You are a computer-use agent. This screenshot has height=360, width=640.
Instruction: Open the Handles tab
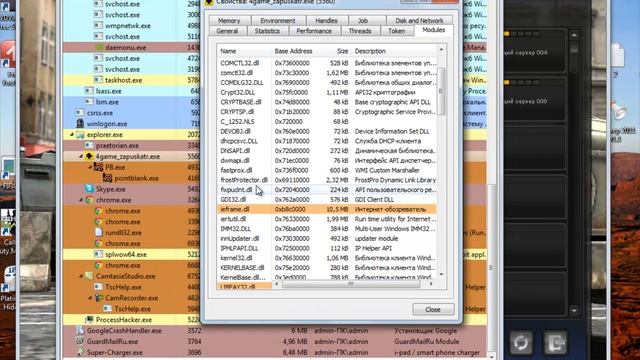click(326, 20)
